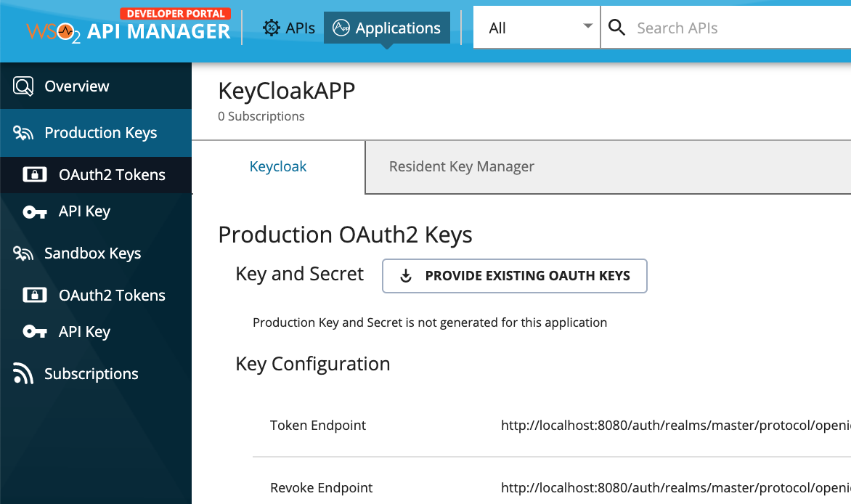Viewport: 851px width, 504px height.
Task: Expand the All search filter dropdown
Action: pyautogui.click(x=537, y=28)
